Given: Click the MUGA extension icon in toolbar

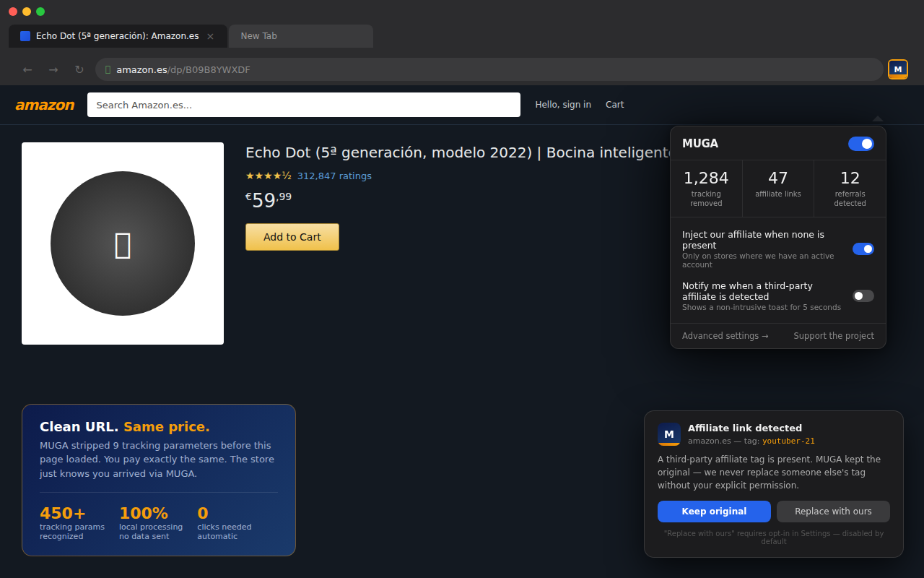Looking at the screenshot, I should click(x=897, y=69).
